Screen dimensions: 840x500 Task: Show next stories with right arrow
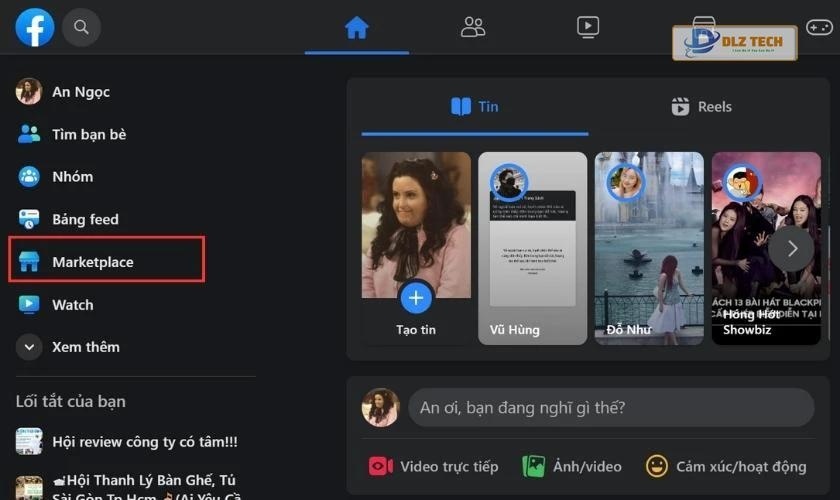791,248
